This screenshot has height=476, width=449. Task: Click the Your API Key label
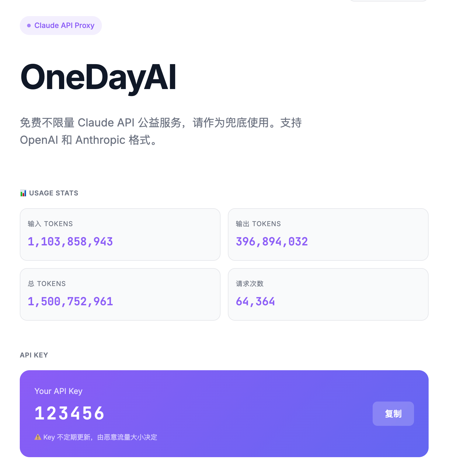point(58,391)
